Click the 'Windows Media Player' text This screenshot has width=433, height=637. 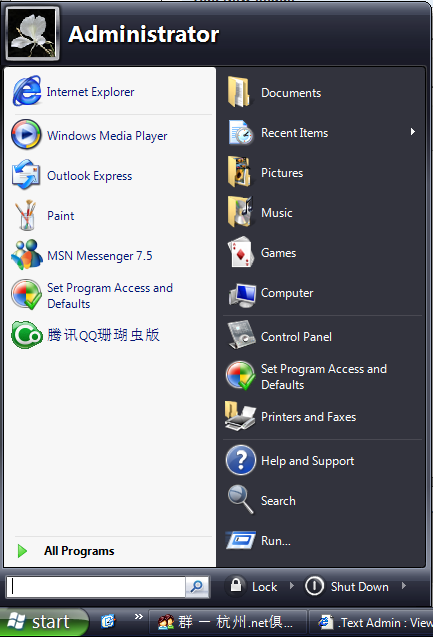[107, 136]
